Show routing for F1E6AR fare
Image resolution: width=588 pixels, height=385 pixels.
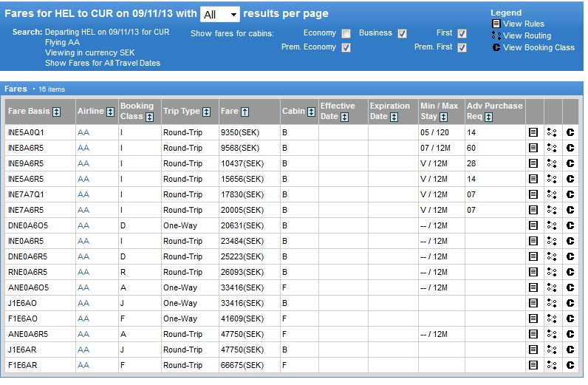551,365
